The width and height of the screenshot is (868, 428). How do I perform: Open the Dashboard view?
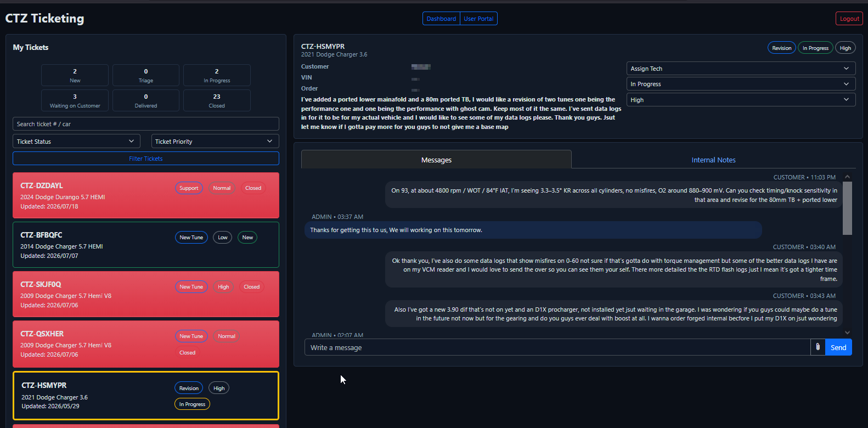[x=441, y=19]
